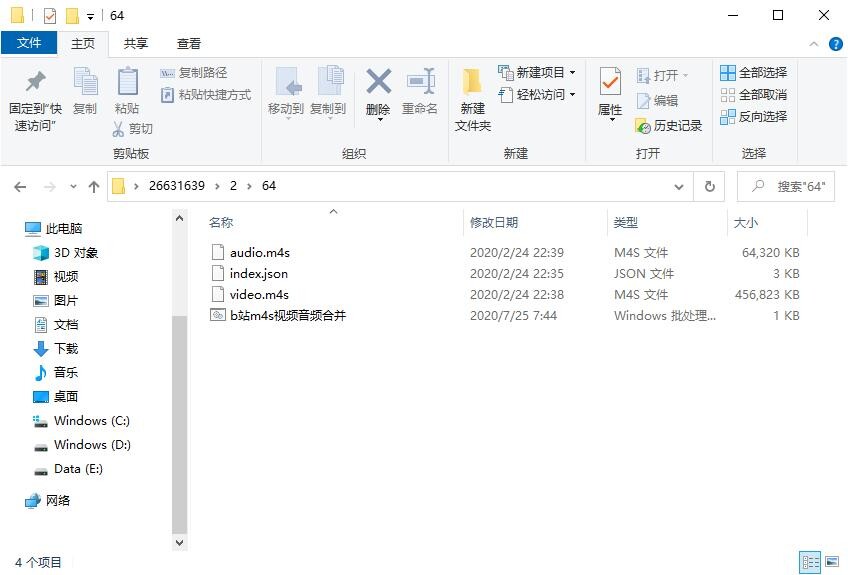Click Invert Selection (反向选择) button
This screenshot has width=848, height=575.
(x=753, y=117)
